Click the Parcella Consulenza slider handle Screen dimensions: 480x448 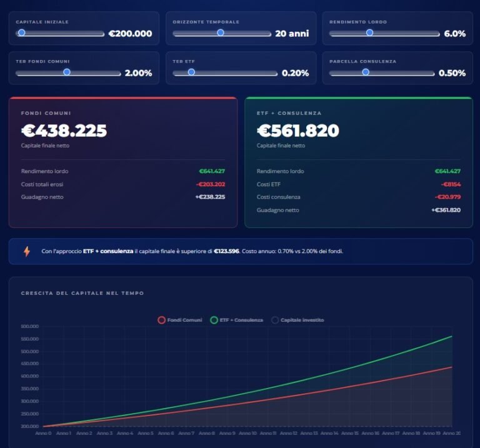point(366,72)
